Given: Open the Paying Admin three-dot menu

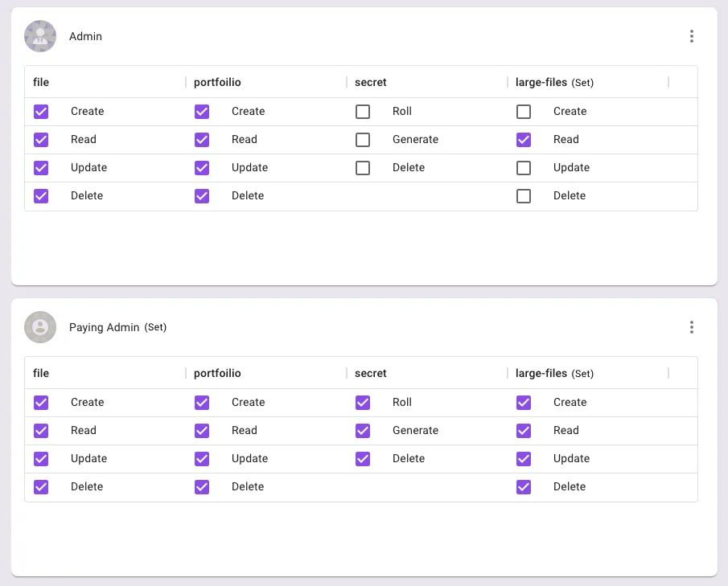Looking at the screenshot, I should point(691,327).
